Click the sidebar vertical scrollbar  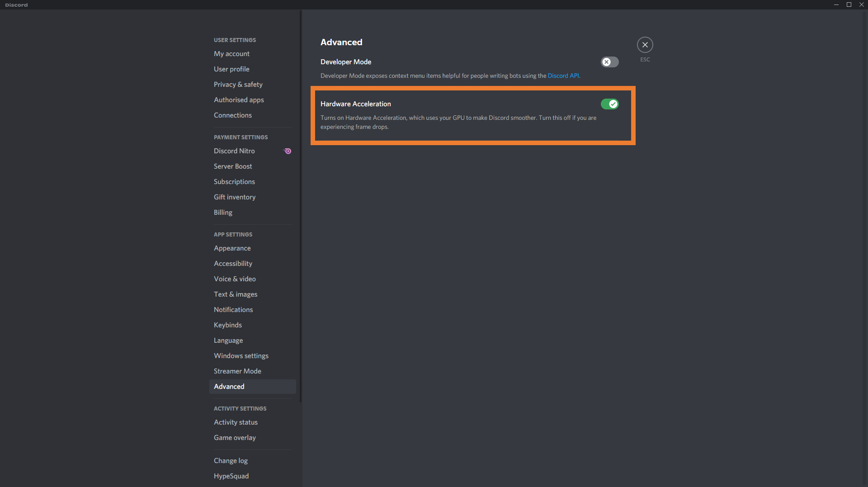301,203
